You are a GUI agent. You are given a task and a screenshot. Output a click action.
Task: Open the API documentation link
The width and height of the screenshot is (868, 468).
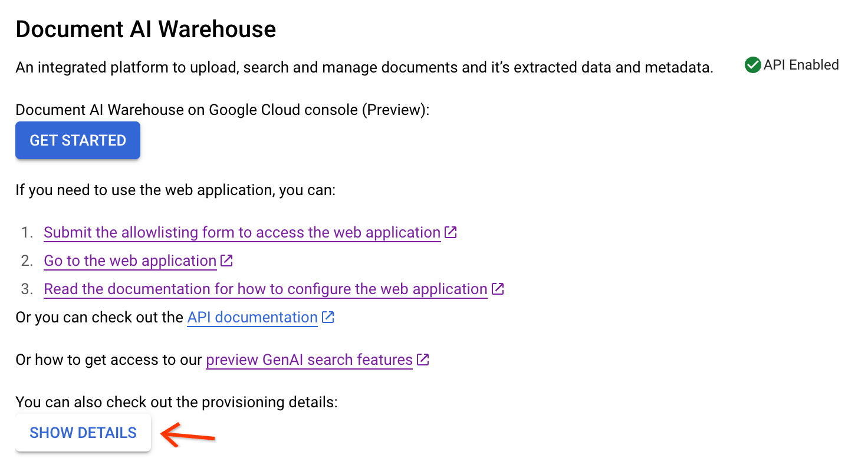click(252, 317)
